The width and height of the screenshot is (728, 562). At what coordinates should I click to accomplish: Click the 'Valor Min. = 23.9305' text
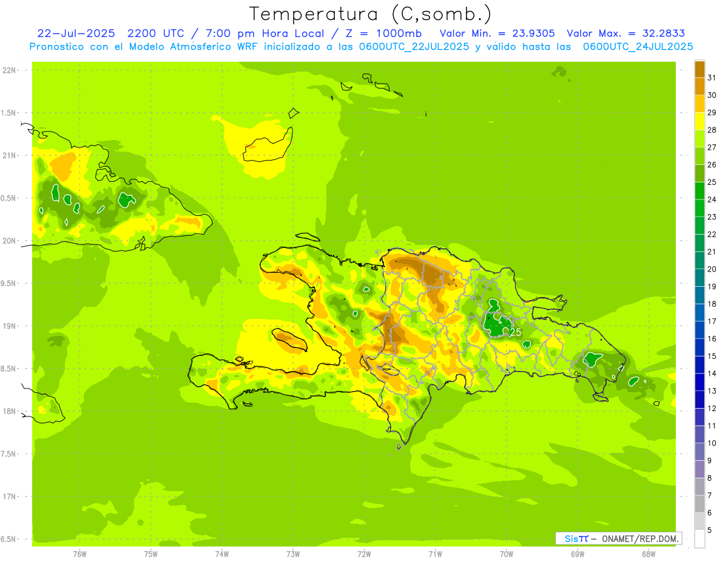[497, 33]
